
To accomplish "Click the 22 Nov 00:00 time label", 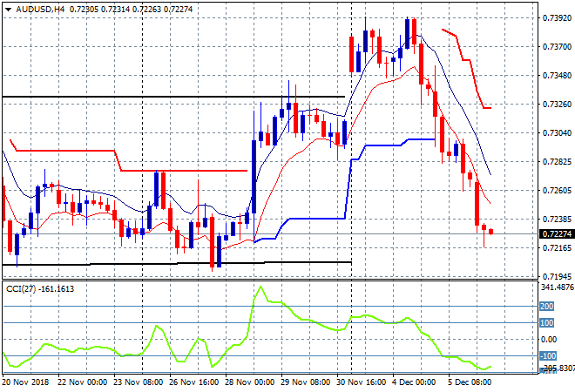I will point(83,382).
